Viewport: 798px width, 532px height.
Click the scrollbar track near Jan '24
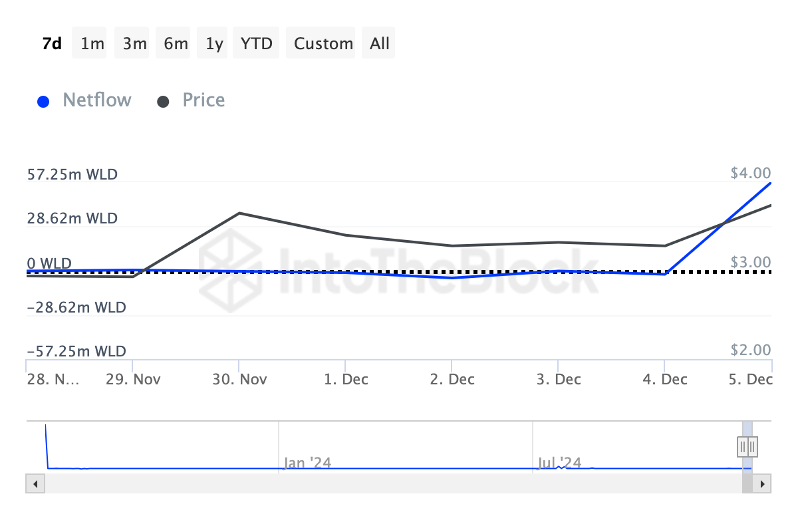click(306, 483)
